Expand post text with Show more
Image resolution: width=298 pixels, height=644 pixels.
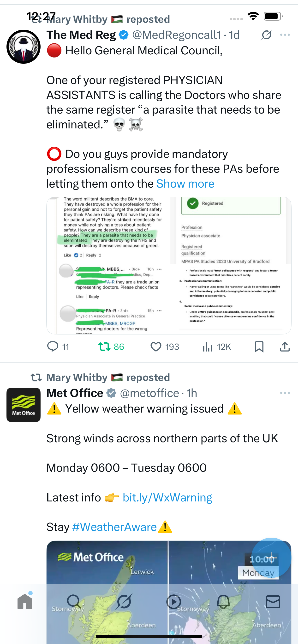click(x=185, y=184)
